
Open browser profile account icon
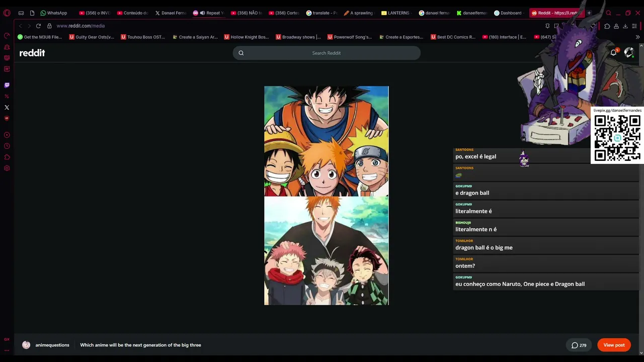[x=616, y=26]
